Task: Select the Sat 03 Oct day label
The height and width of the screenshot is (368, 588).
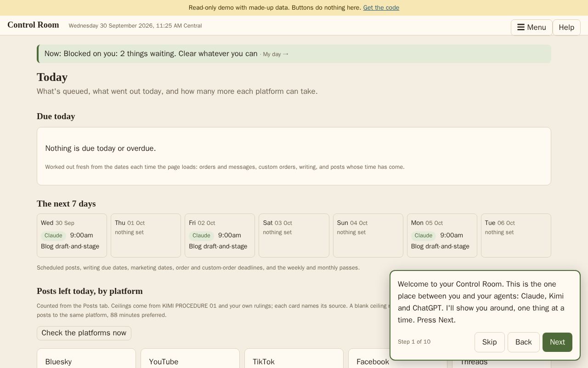Action: tap(277, 223)
